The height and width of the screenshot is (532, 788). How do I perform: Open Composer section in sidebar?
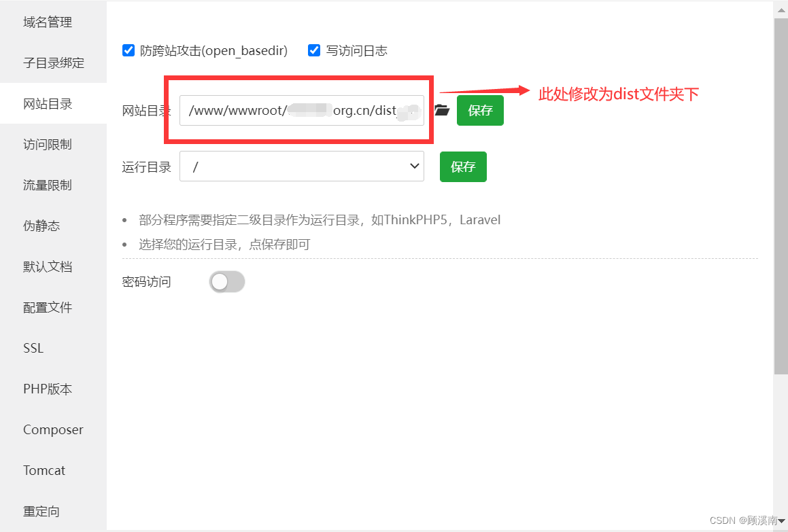coord(53,429)
